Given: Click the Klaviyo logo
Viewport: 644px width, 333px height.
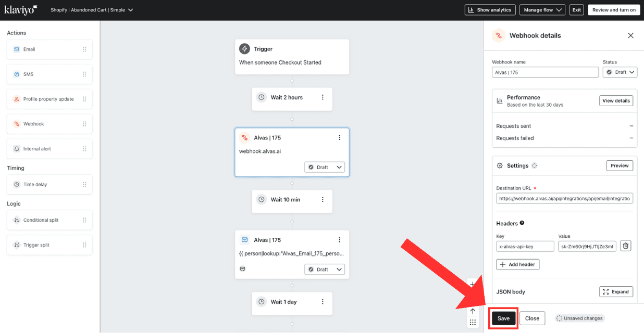Looking at the screenshot, I should tap(21, 10).
